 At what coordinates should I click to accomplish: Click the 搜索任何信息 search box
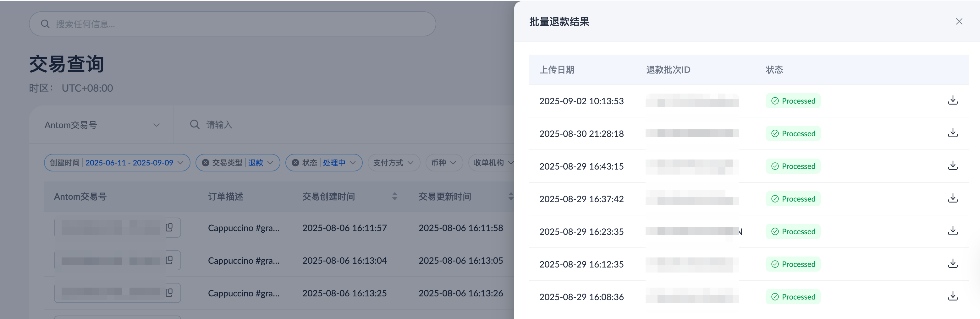232,24
